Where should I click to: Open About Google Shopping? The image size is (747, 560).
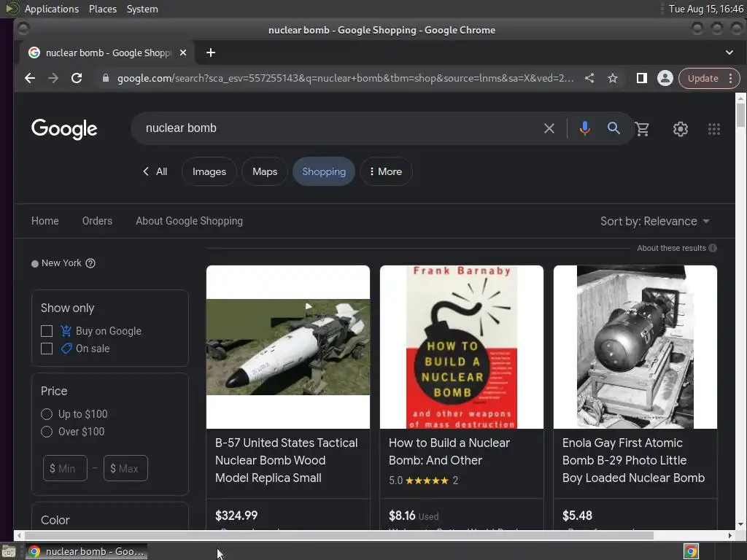[x=189, y=221]
